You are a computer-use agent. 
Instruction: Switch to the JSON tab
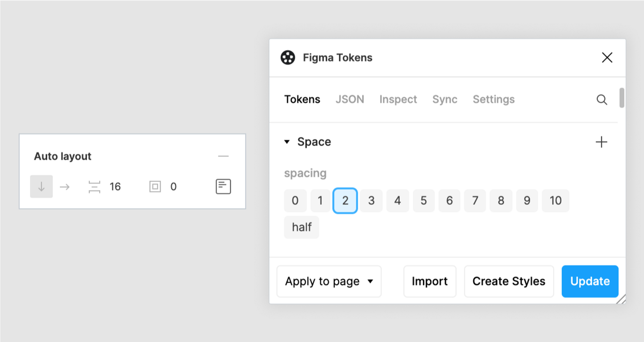coord(350,99)
